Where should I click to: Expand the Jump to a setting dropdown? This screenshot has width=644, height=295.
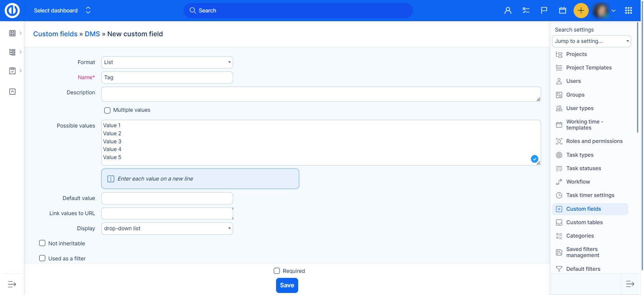[x=591, y=41]
